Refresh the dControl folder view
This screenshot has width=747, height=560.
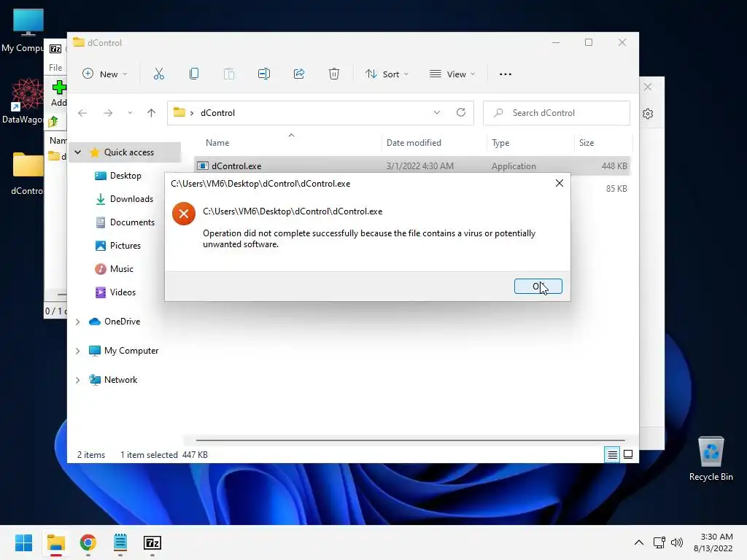[x=461, y=112]
